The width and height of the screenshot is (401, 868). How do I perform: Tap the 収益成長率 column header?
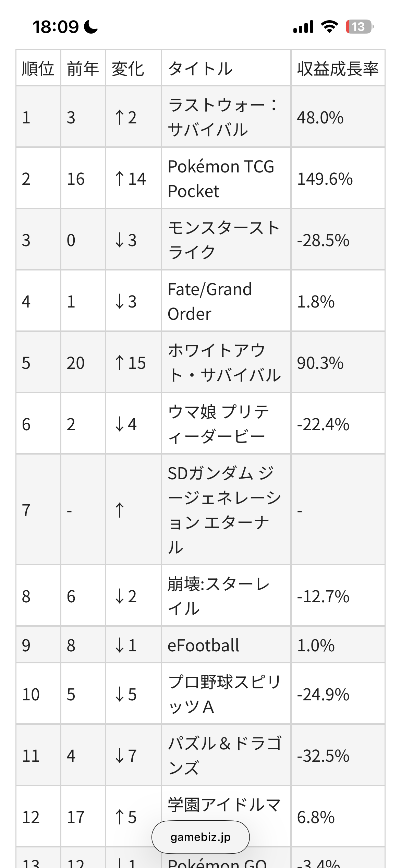(x=338, y=68)
